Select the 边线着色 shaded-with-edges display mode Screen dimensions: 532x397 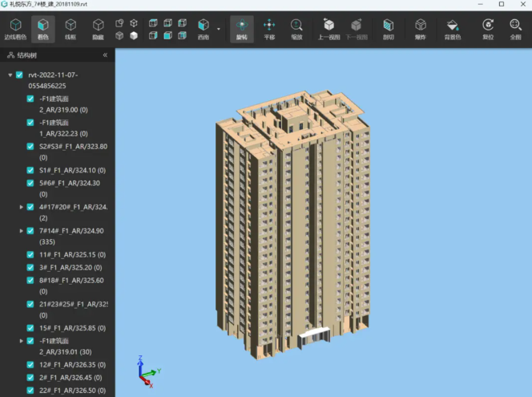pos(15,29)
